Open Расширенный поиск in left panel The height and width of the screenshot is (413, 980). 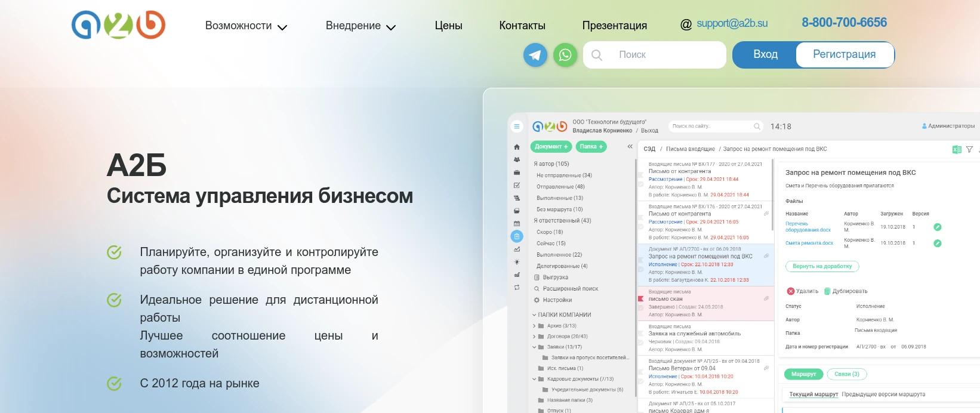(x=571, y=289)
